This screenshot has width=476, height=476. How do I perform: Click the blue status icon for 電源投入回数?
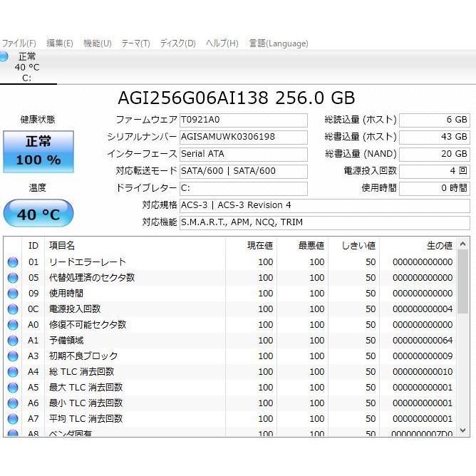click(13, 309)
